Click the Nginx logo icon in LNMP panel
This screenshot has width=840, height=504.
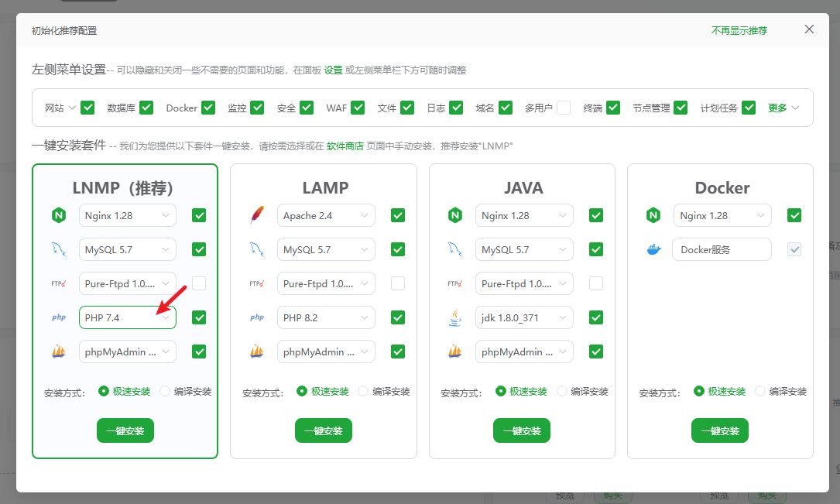click(x=59, y=215)
